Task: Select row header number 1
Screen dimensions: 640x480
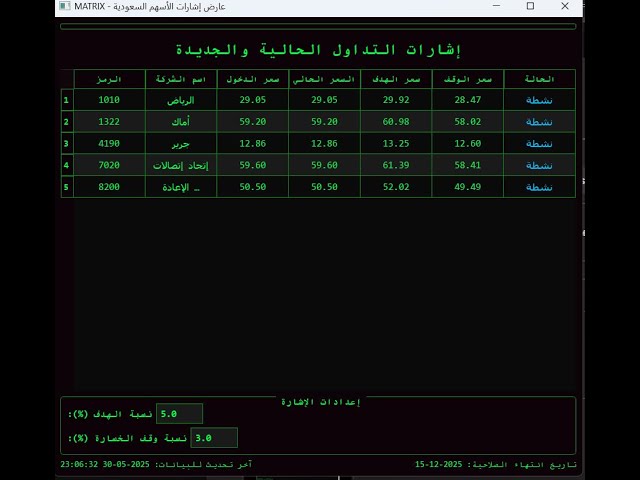Action: (67, 100)
